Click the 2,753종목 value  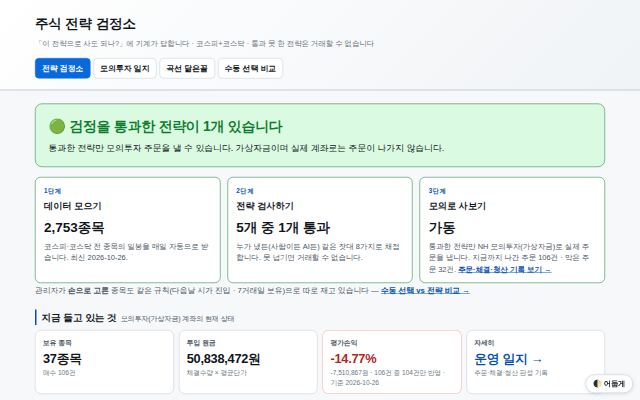point(74,227)
